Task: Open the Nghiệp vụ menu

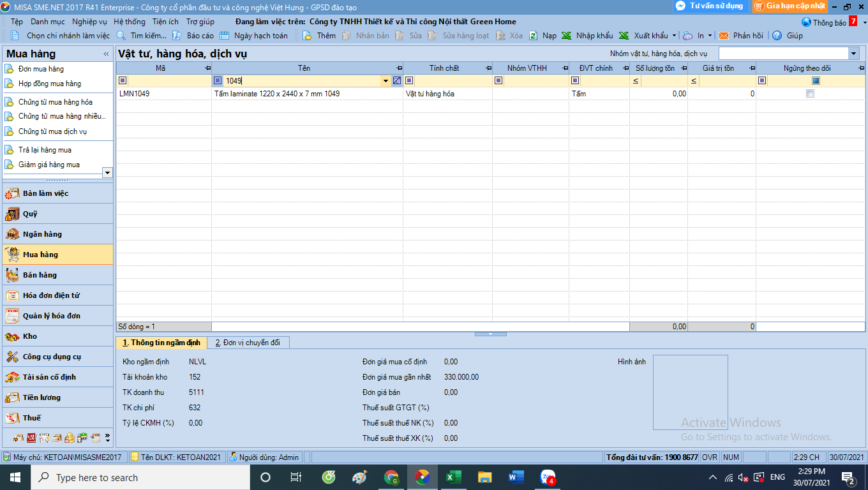Action: (89, 22)
